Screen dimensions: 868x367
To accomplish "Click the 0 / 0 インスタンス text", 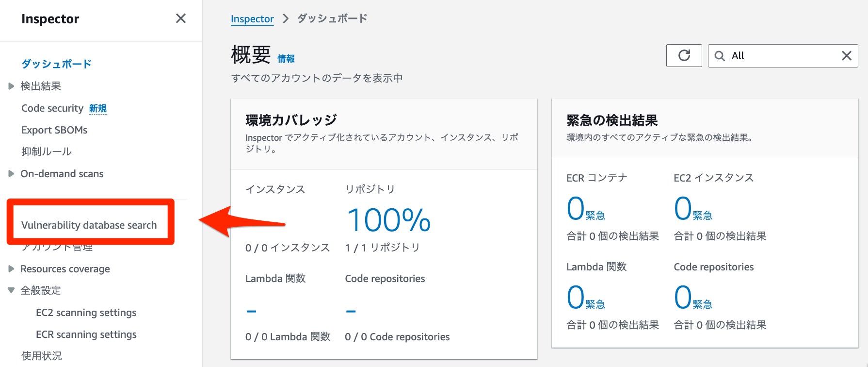I will (288, 248).
